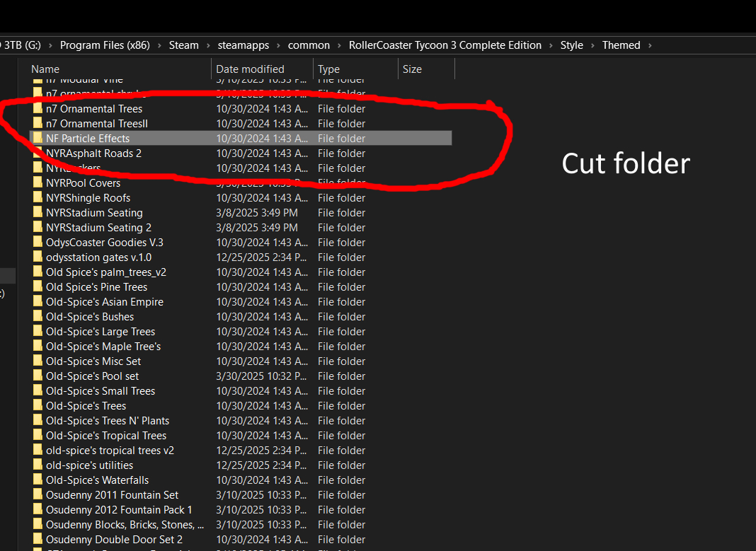This screenshot has height=551, width=756.
Task: Click the 'Program Files (x86)' breadcrumb
Action: [105, 45]
